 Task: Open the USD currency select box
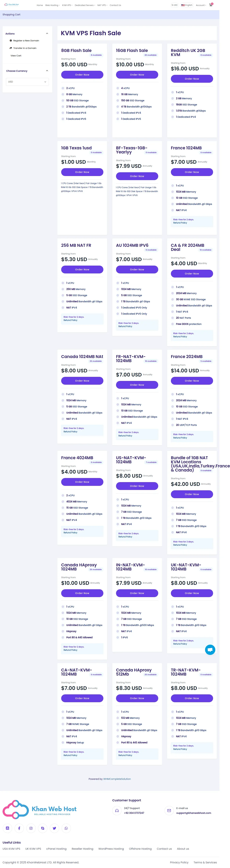[27, 82]
